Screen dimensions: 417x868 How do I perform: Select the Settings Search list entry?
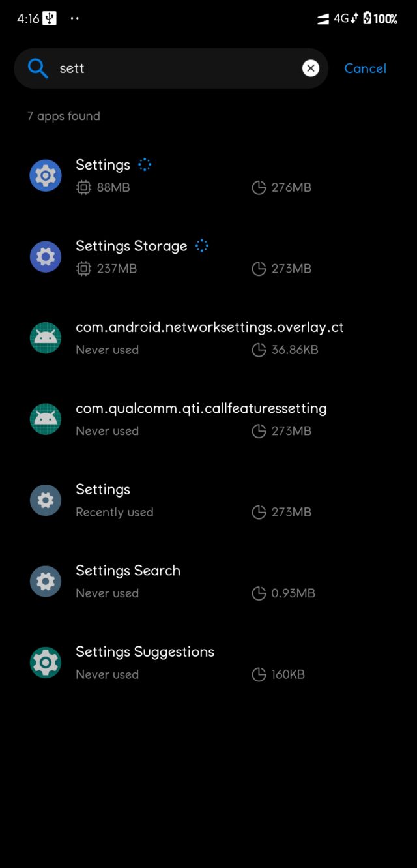pos(163,581)
